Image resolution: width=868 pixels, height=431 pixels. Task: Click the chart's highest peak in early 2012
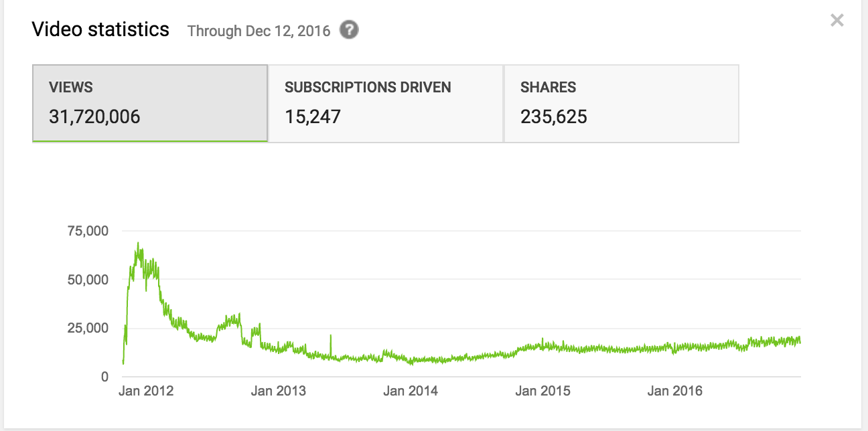point(138,244)
